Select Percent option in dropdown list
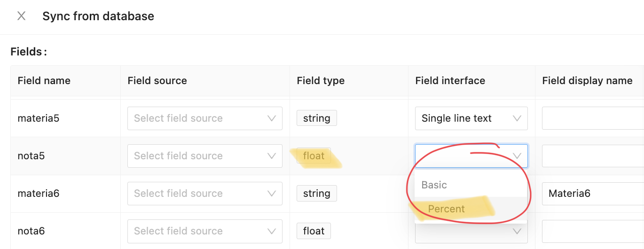 coord(447,209)
